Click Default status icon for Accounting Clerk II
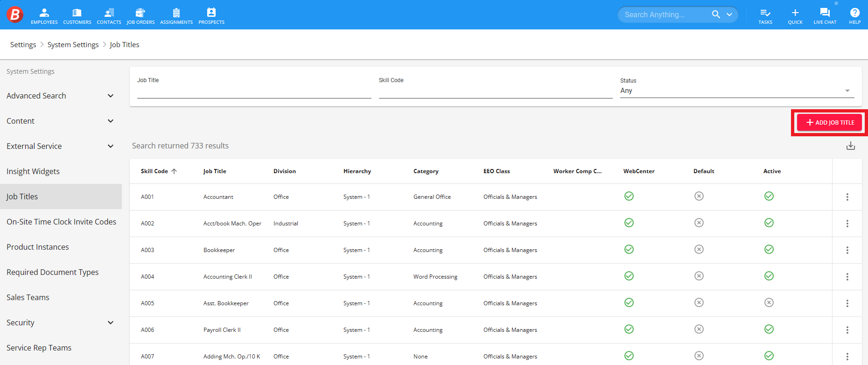 click(x=699, y=276)
